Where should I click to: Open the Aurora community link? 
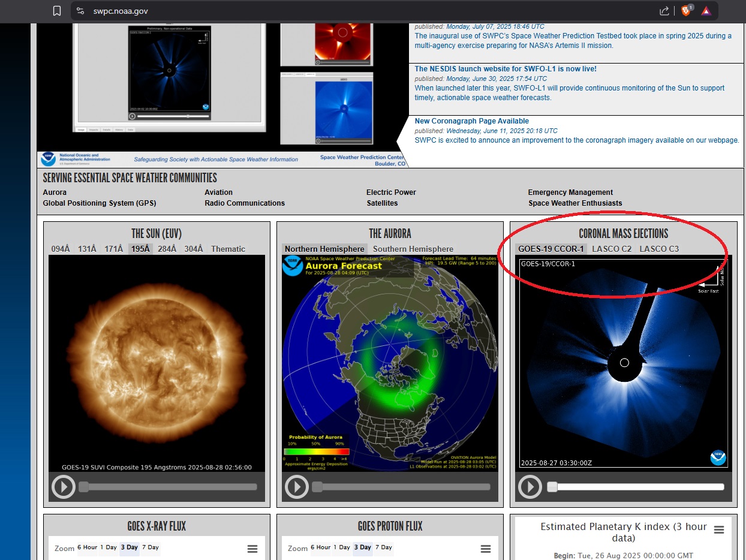point(55,192)
